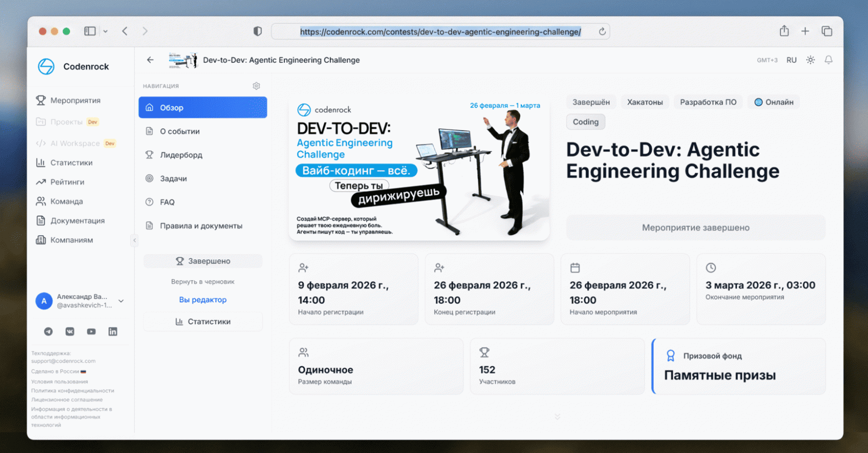Click the Разработка ПО tag
This screenshot has width=868, height=453.
pos(708,102)
